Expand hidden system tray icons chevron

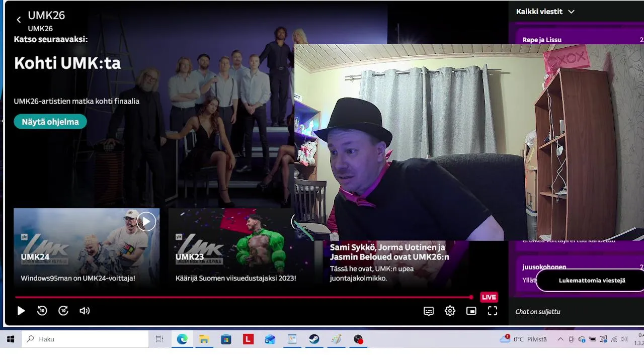[x=560, y=339]
